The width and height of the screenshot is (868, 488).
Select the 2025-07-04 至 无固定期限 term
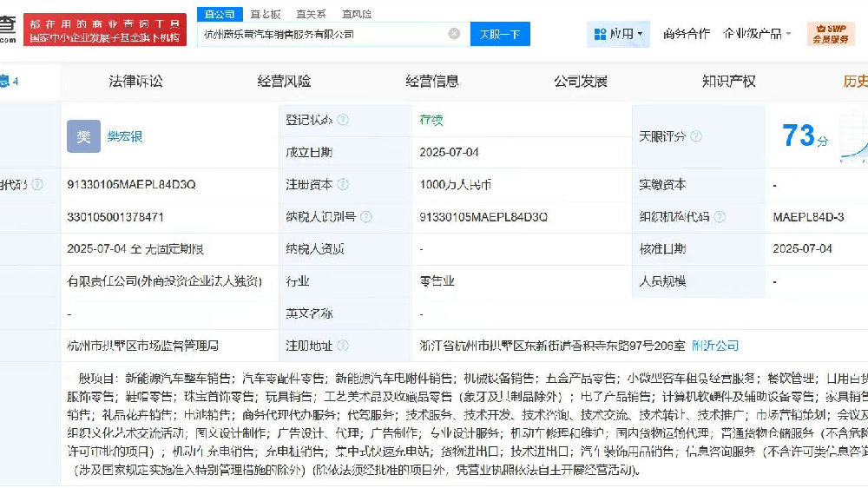[135, 249]
